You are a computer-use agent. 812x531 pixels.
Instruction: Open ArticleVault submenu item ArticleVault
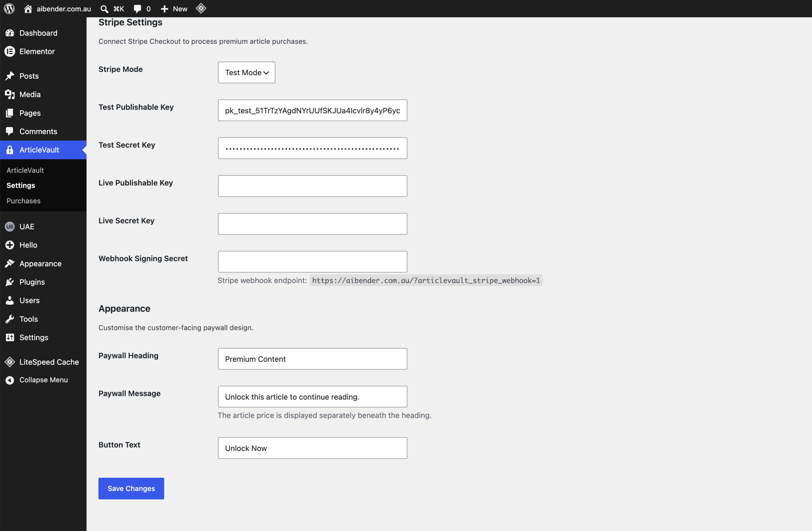click(x=25, y=170)
